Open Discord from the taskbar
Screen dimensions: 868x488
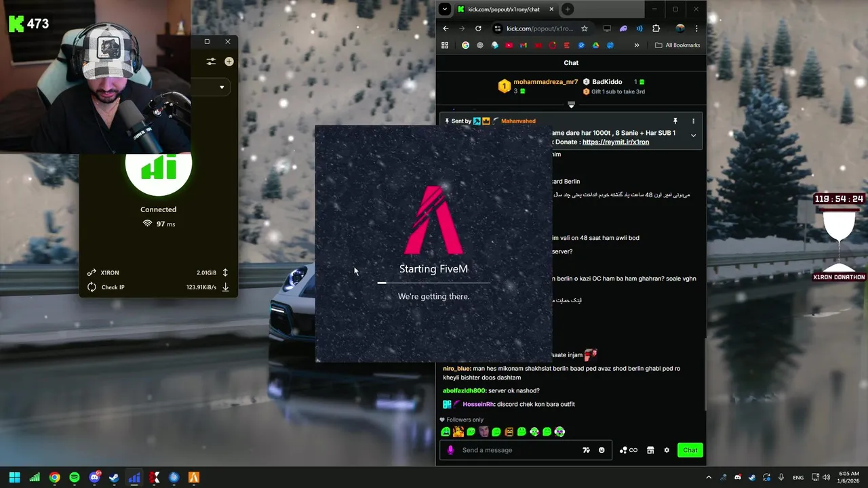(x=94, y=477)
